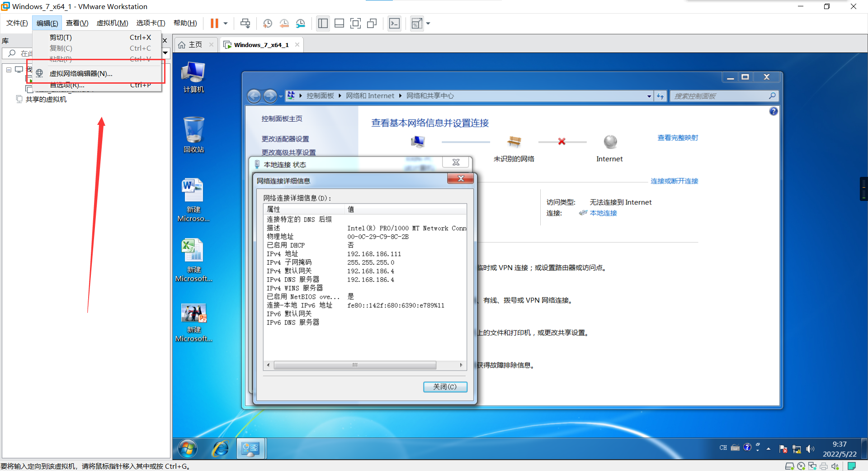
Task: Close the 主页 tab
Action: tap(211, 44)
